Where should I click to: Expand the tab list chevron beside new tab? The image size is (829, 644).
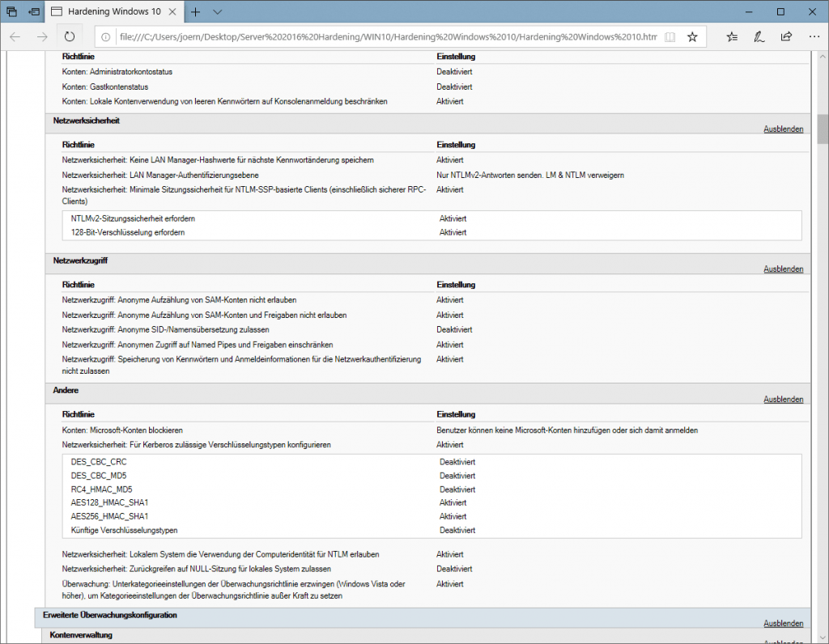[219, 11]
